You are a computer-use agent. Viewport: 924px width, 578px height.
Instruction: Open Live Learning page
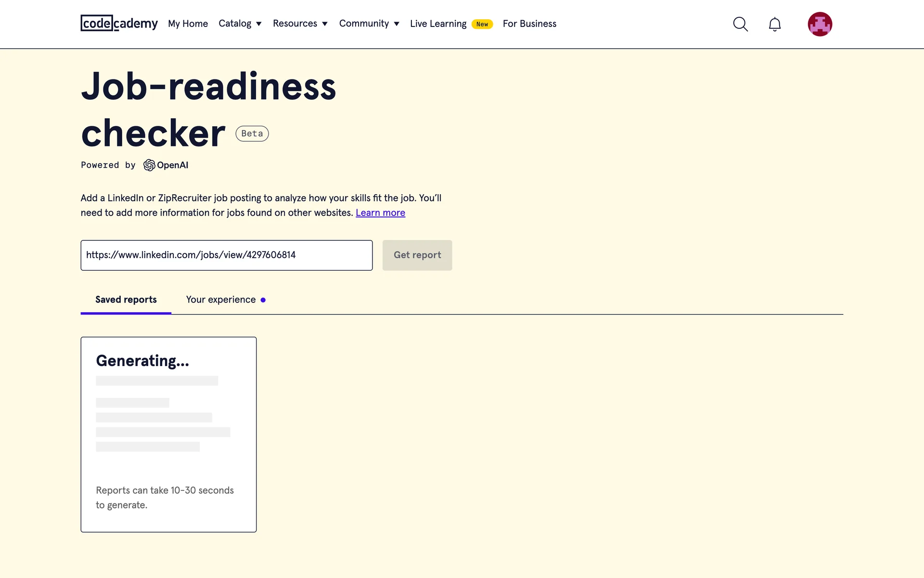(438, 24)
